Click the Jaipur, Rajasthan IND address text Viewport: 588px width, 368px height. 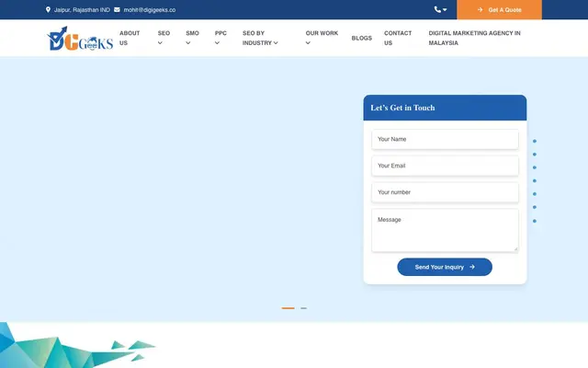click(x=82, y=10)
